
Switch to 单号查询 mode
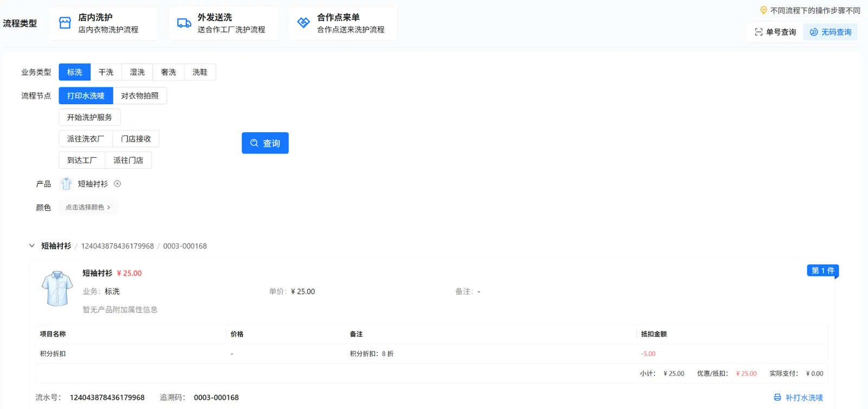click(775, 32)
